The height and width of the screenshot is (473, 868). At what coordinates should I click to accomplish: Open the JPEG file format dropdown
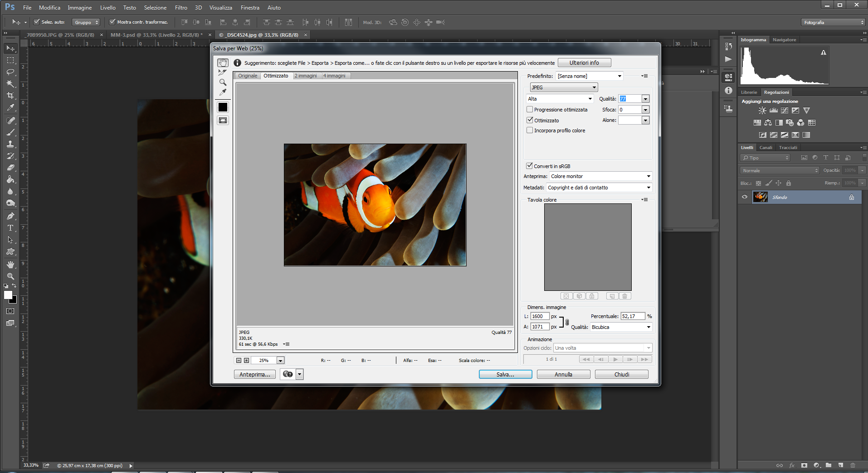coord(564,87)
